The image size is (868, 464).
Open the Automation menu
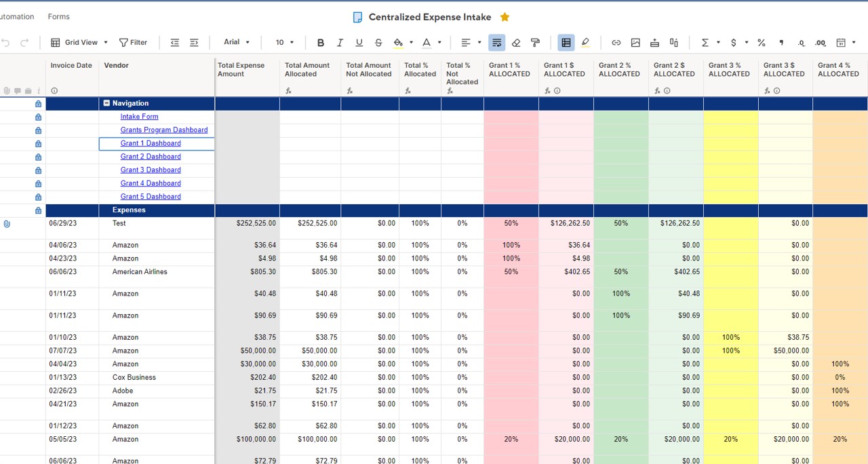[x=18, y=17]
